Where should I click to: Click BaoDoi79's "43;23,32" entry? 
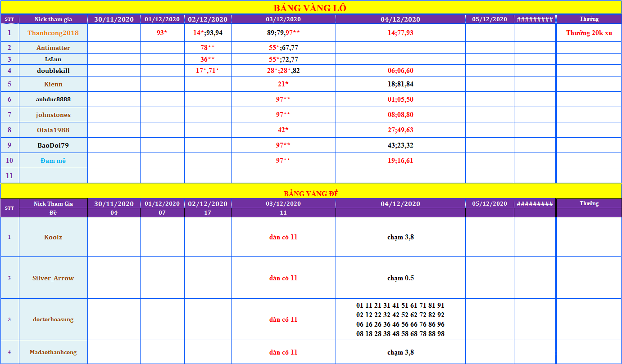tap(400, 145)
